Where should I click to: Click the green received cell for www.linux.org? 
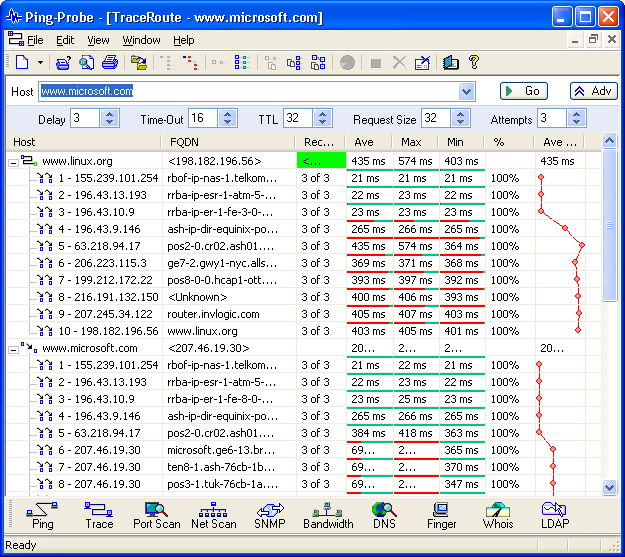click(x=321, y=161)
